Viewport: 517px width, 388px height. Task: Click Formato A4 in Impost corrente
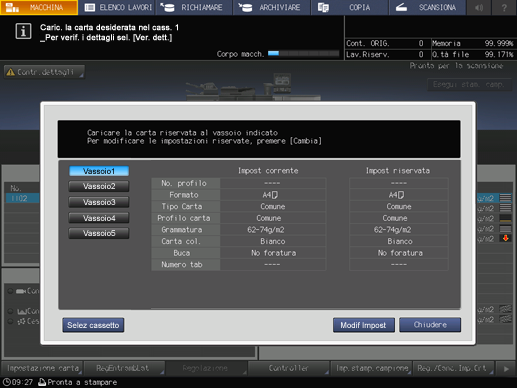273,195
